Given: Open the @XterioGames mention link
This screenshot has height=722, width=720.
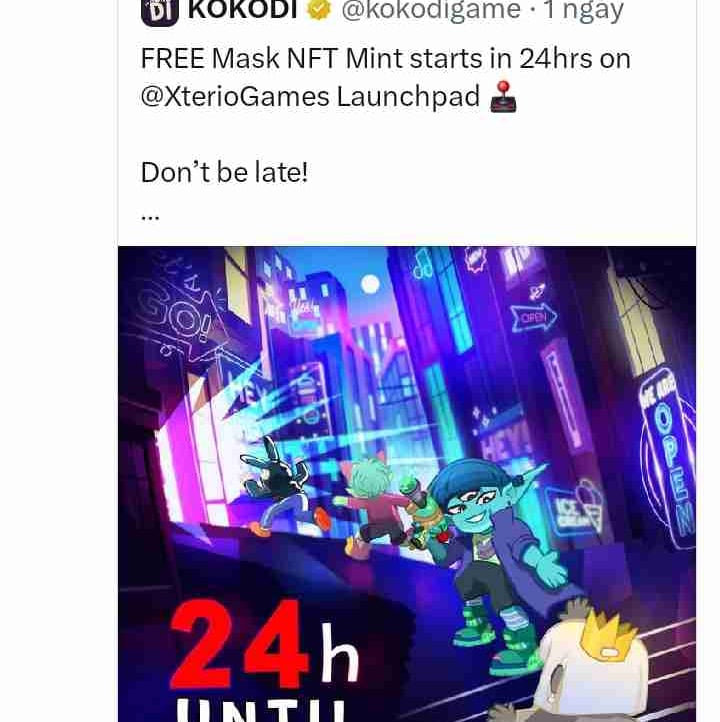Looking at the screenshot, I should (235, 97).
